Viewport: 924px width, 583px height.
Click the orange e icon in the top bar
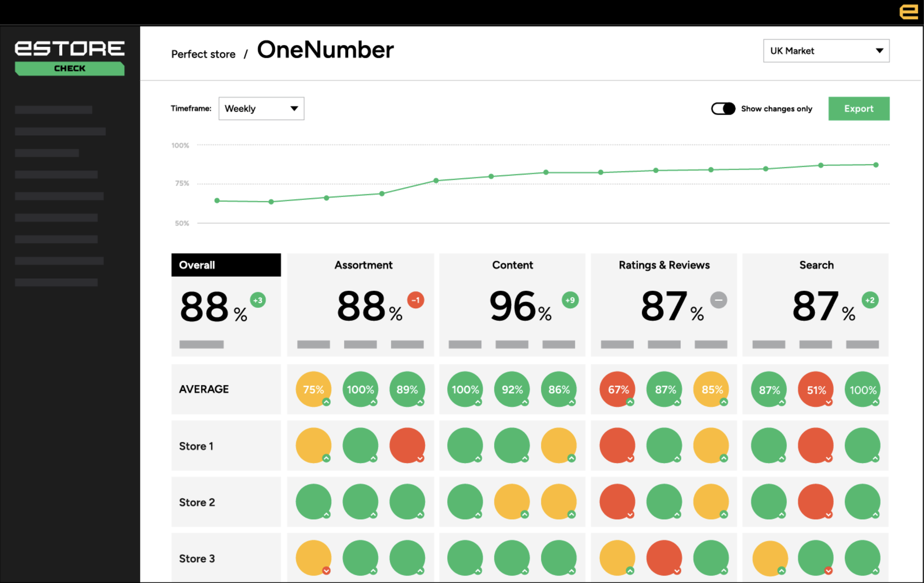click(908, 12)
